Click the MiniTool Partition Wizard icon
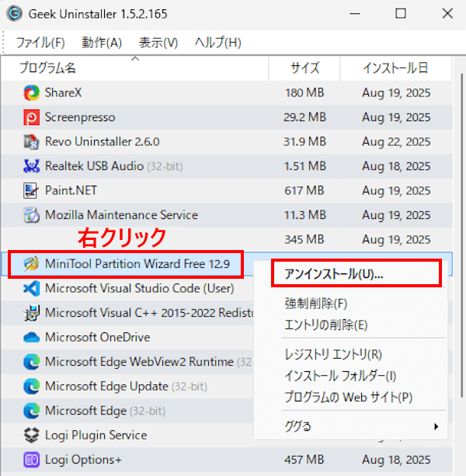466x476 pixels. pyautogui.click(x=32, y=264)
